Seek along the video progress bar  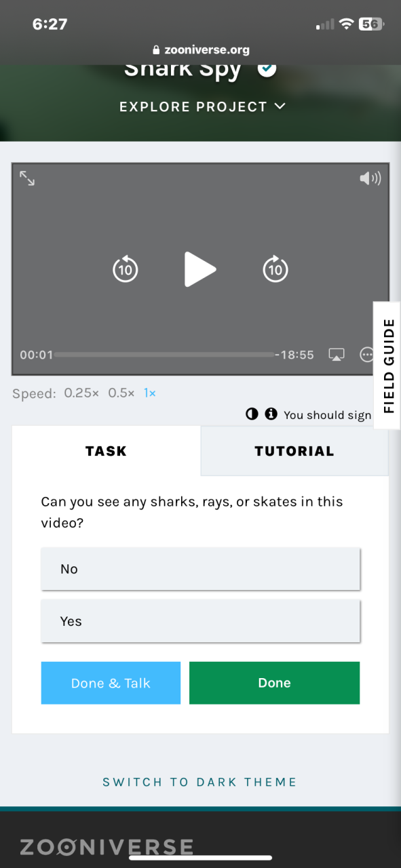(x=164, y=355)
